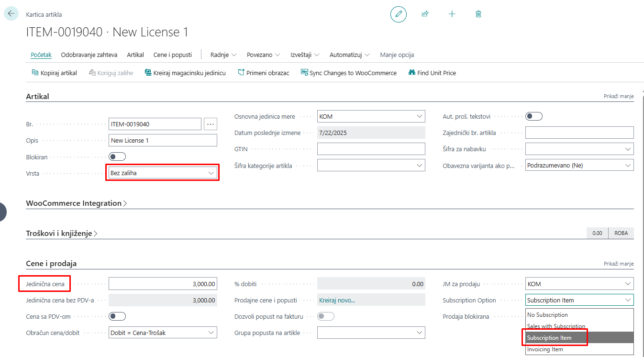Click Prikaži manje in Artikal section
Image resolution: width=644 pixels, height=357 pixels.
(618, 96)
